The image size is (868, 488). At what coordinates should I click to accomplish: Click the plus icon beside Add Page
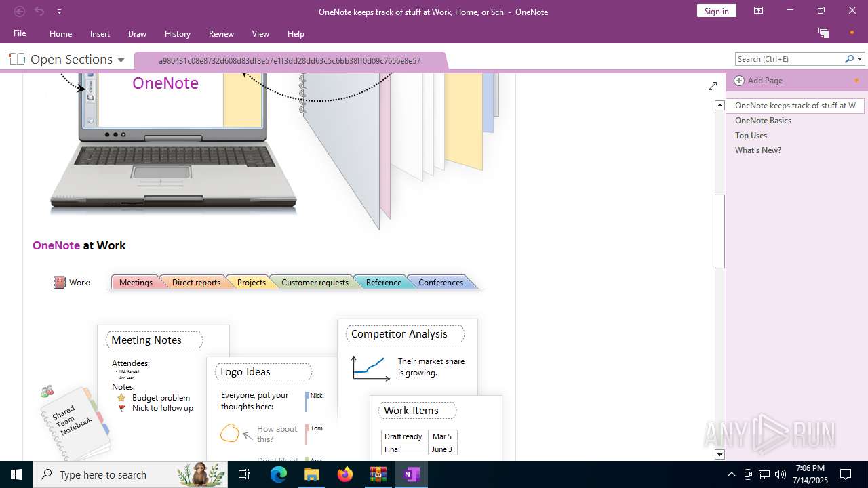[x=738, y=81]
